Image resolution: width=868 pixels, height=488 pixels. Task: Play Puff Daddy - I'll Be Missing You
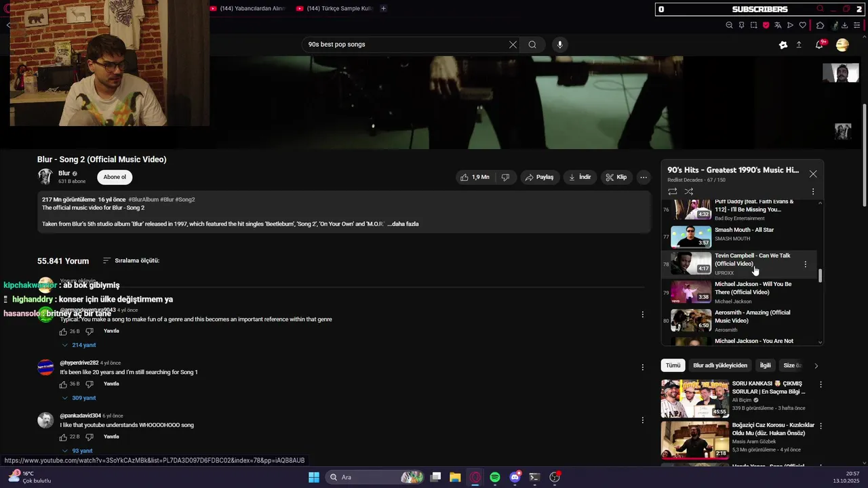click(x=739, y=210)
